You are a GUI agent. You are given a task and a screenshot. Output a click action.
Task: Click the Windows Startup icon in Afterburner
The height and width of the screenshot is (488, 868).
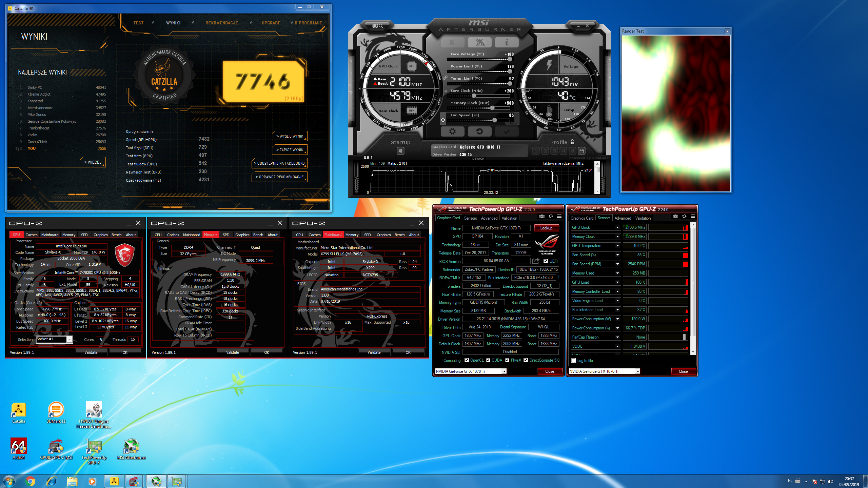pos(400,151)
